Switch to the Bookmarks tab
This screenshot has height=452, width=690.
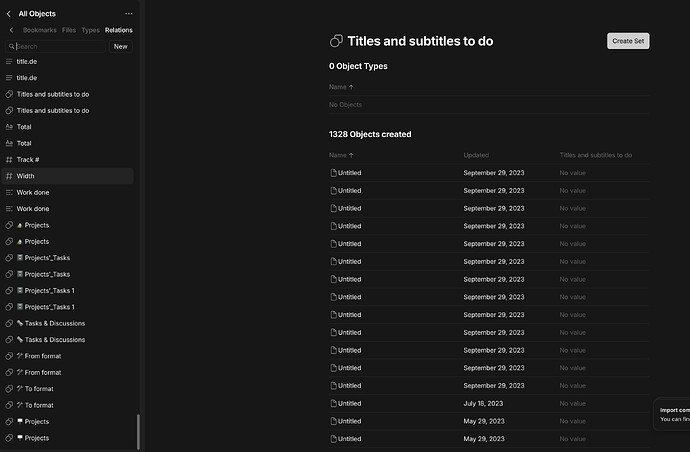40,30
